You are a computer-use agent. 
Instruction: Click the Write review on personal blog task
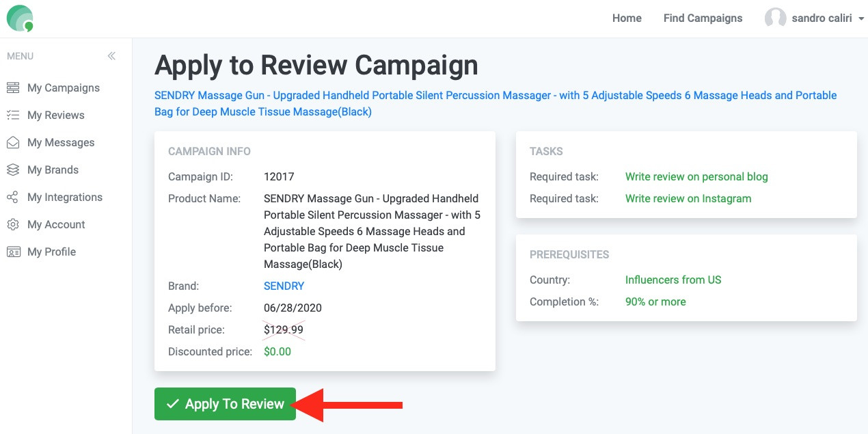(696, 176)
